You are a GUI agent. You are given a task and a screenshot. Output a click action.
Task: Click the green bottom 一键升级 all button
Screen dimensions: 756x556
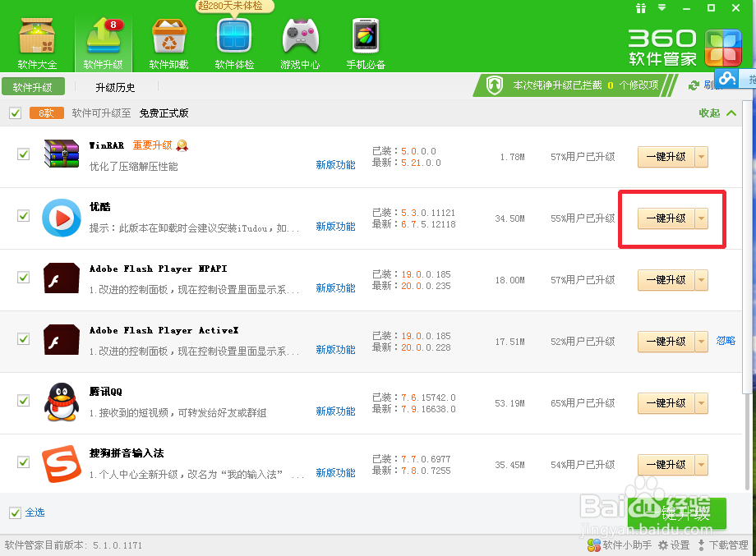tap(677, 513)
